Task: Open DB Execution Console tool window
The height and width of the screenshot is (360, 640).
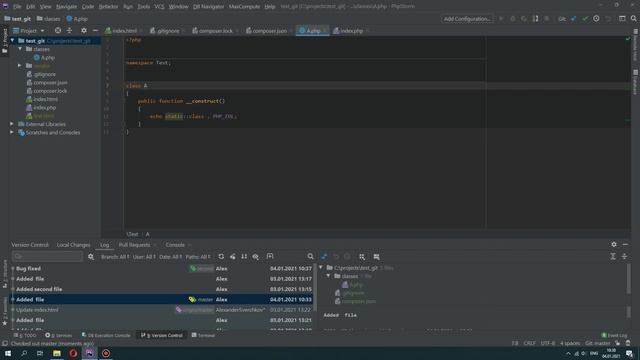Action: (106, 335)
